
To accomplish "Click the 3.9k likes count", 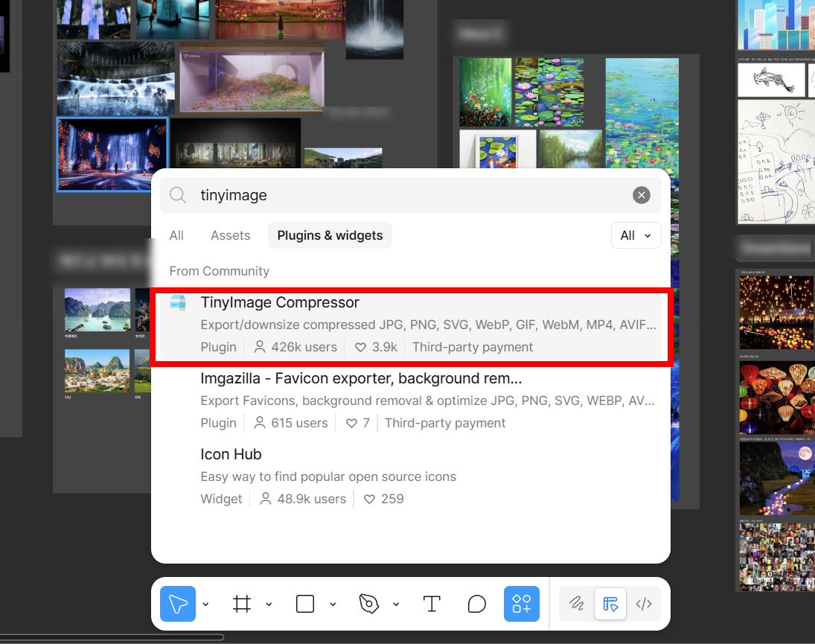I will tap(376, 347).
